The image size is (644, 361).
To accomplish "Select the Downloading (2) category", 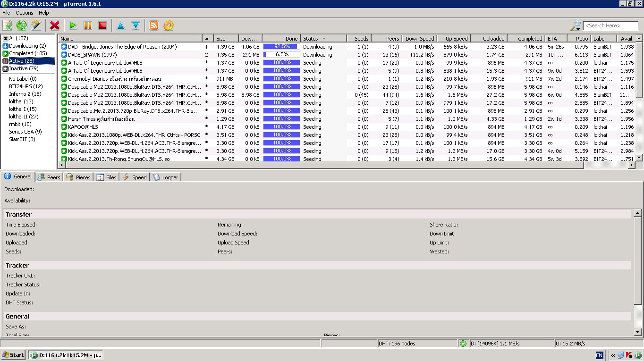I will pyautogui.click(x=27, y=46).
